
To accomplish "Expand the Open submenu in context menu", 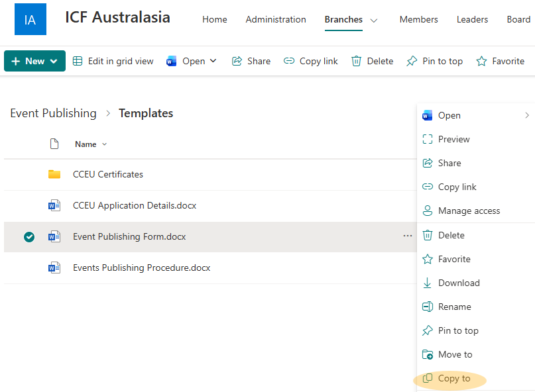I will point(527,115).
